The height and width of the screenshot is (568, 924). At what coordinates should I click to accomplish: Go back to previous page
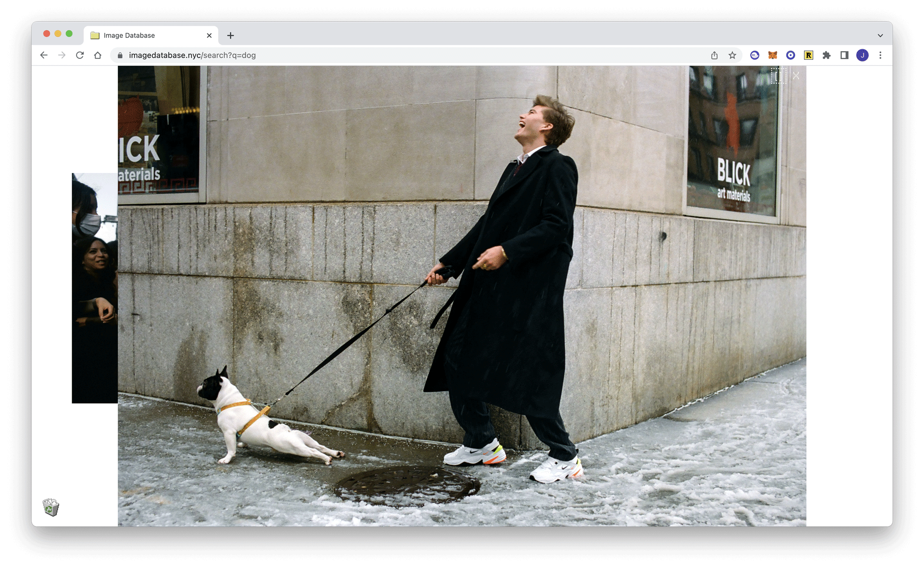point(44,55)
